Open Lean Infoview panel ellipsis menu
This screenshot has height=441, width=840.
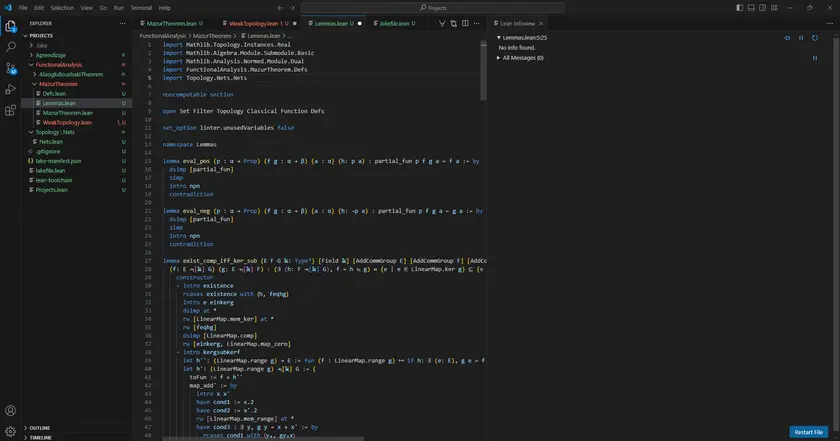point(830,24)
